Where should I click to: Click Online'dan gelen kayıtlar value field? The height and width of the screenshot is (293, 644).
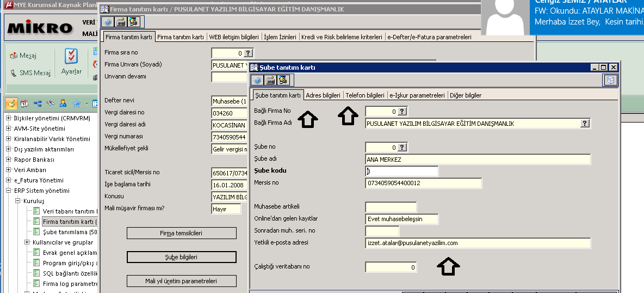(401, 219)
